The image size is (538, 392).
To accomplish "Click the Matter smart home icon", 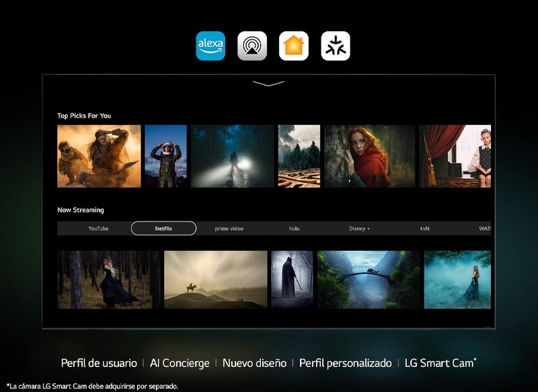I will [x=336, y=46].
